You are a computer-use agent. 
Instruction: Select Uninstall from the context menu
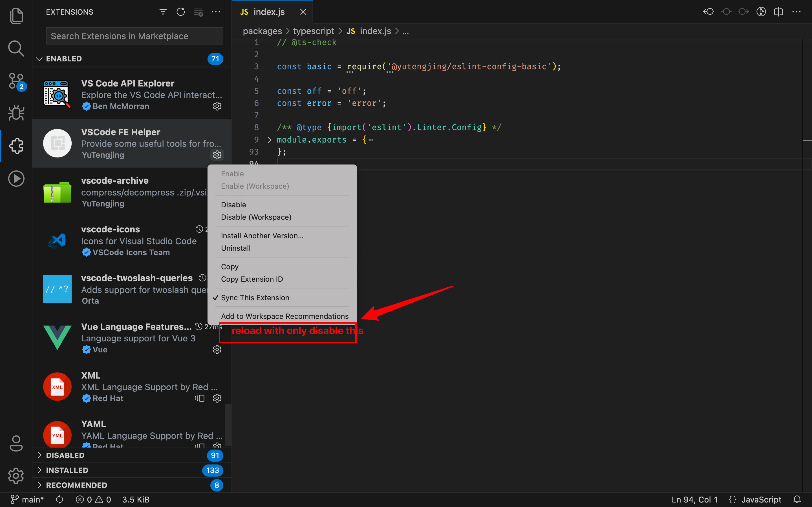[235, 248]
